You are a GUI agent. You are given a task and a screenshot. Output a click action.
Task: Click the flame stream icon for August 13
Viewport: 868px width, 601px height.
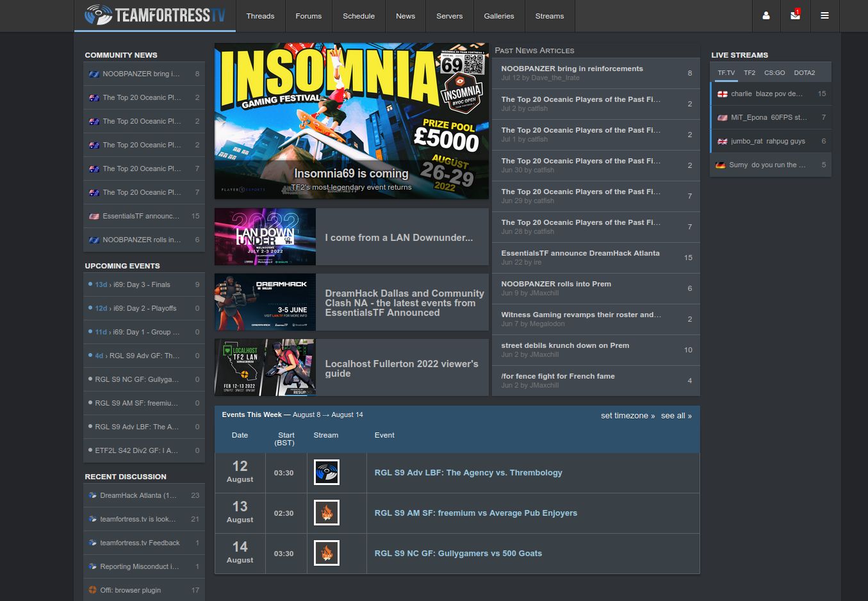(326, 513)
